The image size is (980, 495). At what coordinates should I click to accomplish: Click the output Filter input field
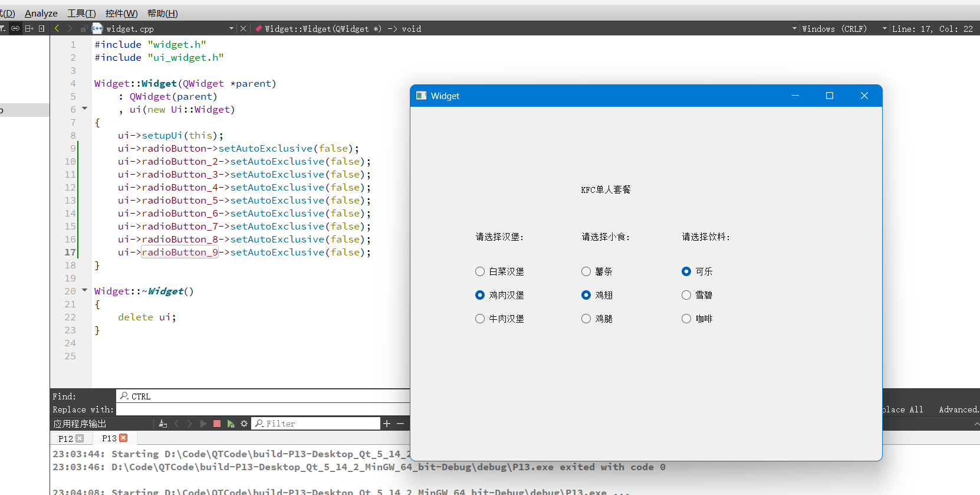click(316, 424)
